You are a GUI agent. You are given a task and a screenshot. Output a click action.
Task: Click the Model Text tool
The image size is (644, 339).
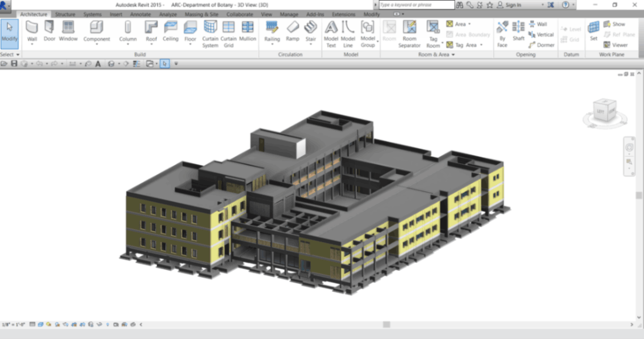tap(331, 34)
